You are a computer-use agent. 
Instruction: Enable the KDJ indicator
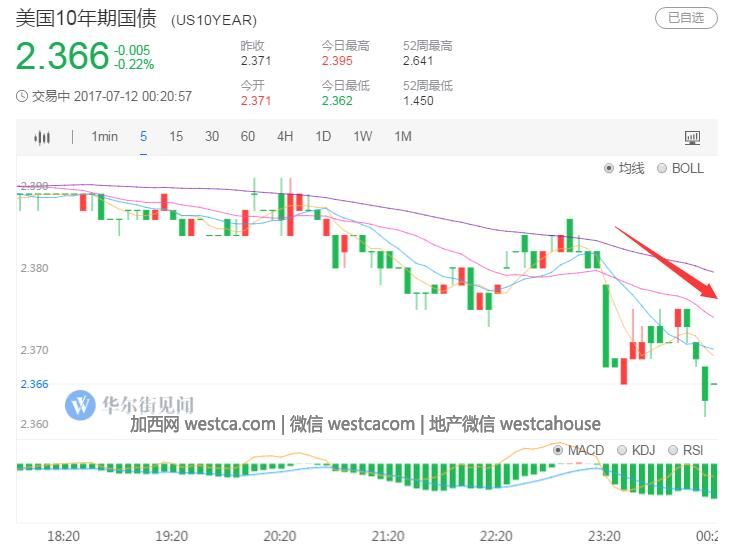tap(623, 450)
